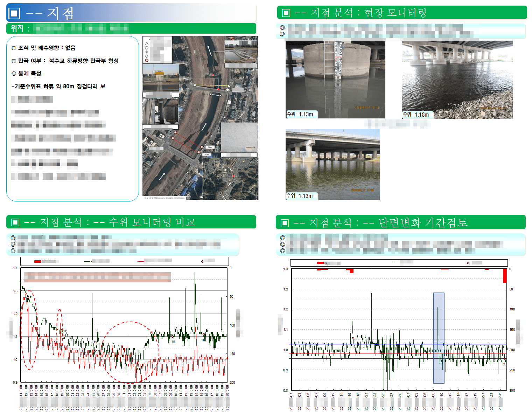Click the red dot marker upstream in the river
This screenshot has width=532, height=412.
[x=213, y=75]
